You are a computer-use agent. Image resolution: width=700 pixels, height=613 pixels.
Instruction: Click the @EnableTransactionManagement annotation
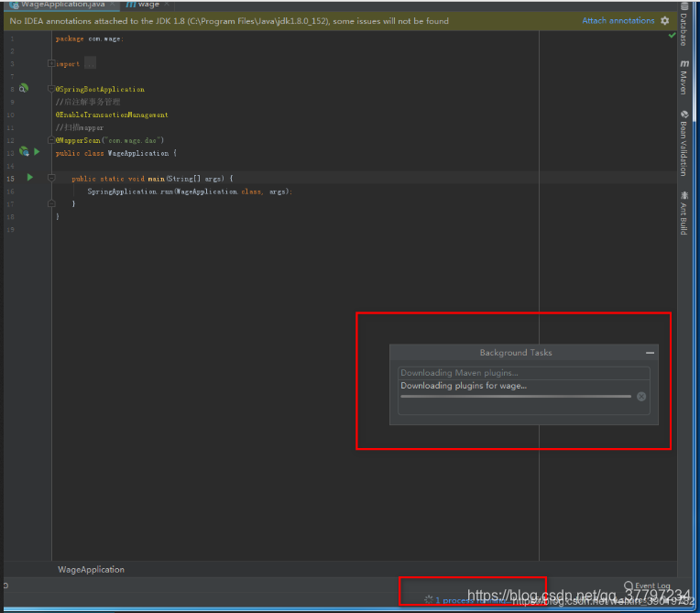pos(112,115)
